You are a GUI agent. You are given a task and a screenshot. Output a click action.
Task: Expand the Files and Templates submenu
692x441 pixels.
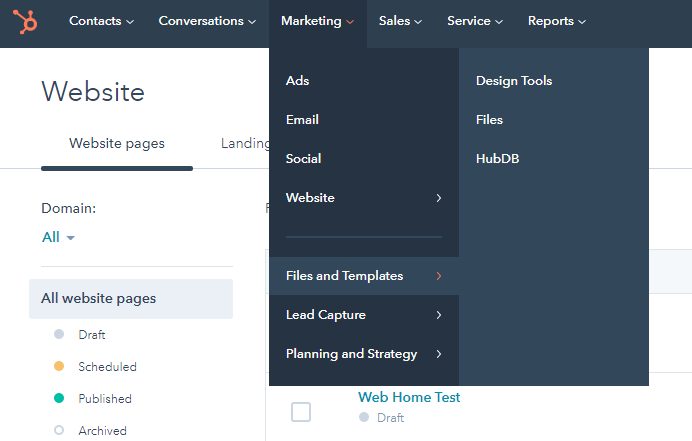pos(364,276)
